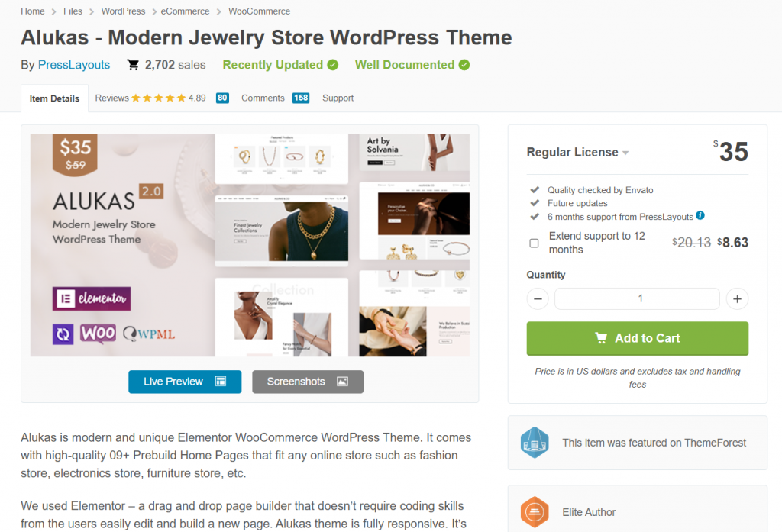Click the orange Elite Author badge icon
Viewport: 782px width, 532px height.
[535, 512]
